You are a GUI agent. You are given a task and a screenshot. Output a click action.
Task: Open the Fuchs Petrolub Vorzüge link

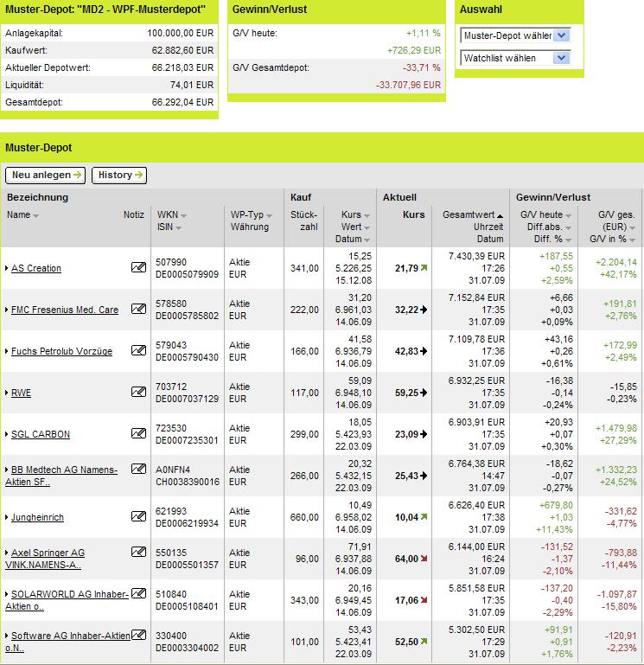[62, 351]
